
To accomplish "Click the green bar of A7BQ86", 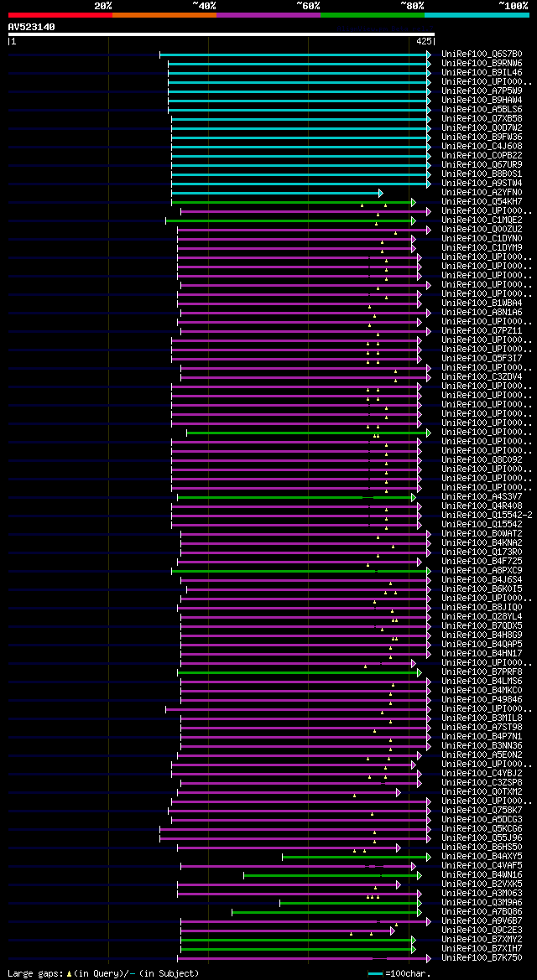I will coord(326,912).
